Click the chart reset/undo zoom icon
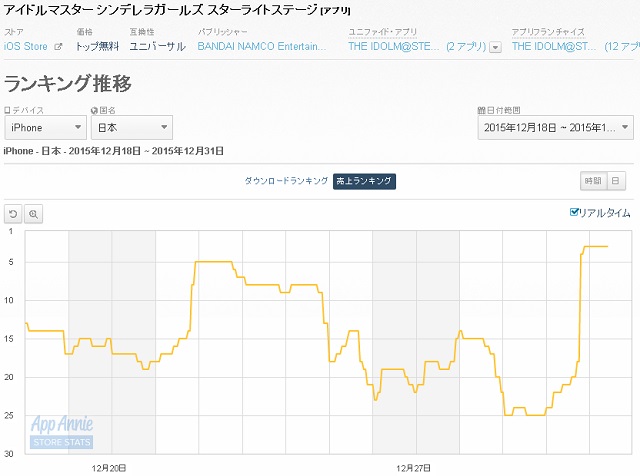This screenshot has height=476, width=640. click(x=13, y=214)
